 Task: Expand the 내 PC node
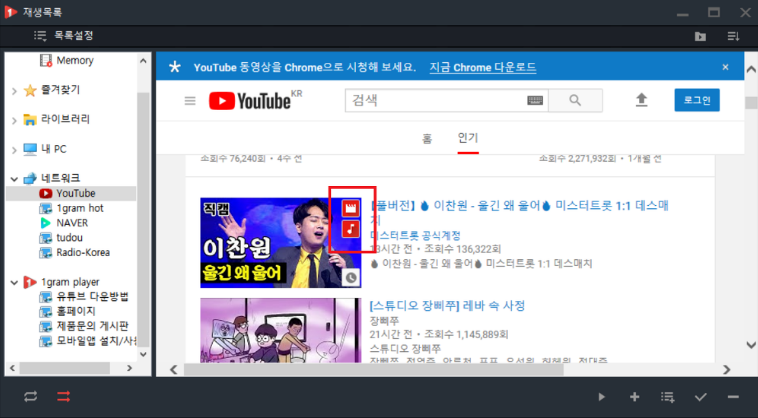(x=14, y=150)
